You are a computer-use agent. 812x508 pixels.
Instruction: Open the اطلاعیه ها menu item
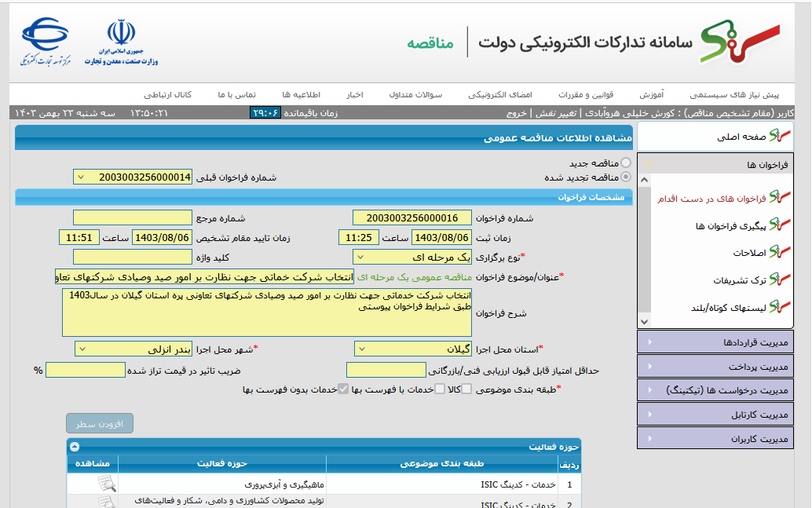[x=302, y=95]
